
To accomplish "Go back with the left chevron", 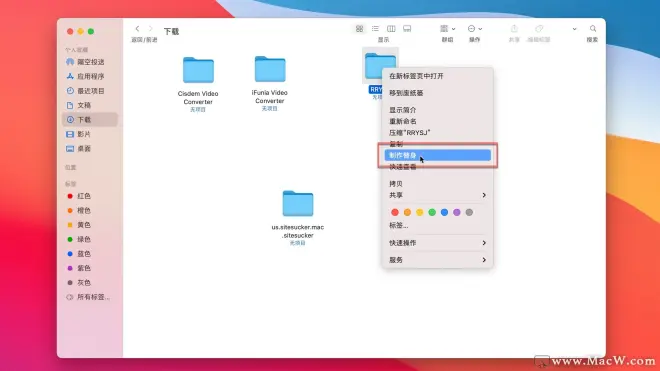I will (x=137, y=29).
